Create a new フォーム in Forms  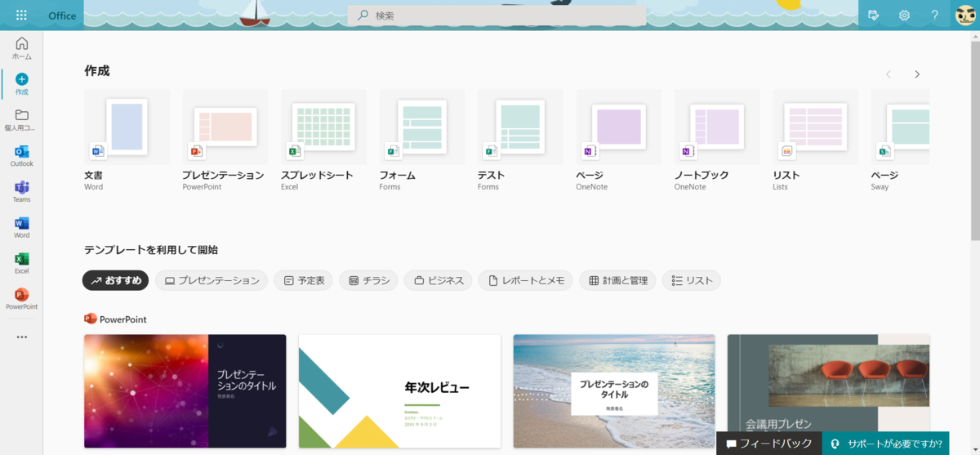pyautogui.click(x=421, y=141)
